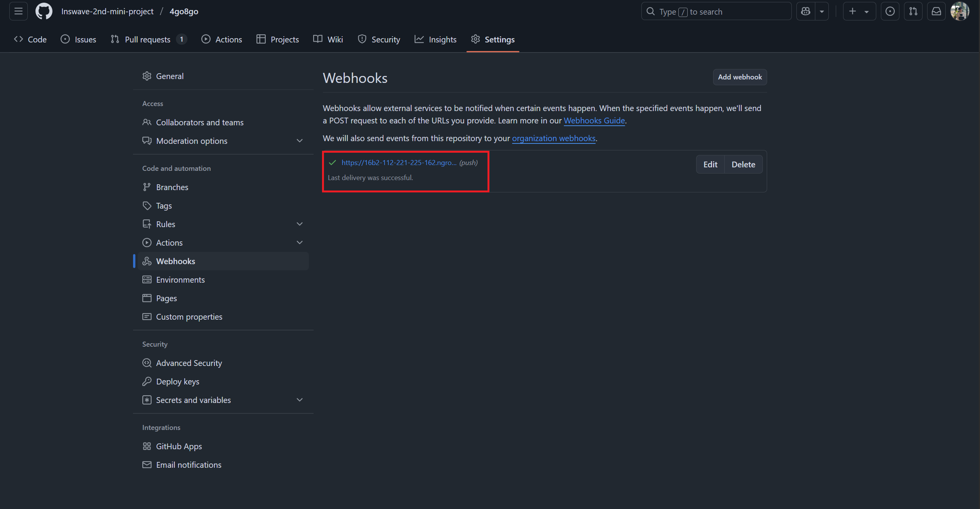The width and height of the screenshot is (980, 509).
Task: Expand Moderation options in sidebar
Action: point(299,141)
